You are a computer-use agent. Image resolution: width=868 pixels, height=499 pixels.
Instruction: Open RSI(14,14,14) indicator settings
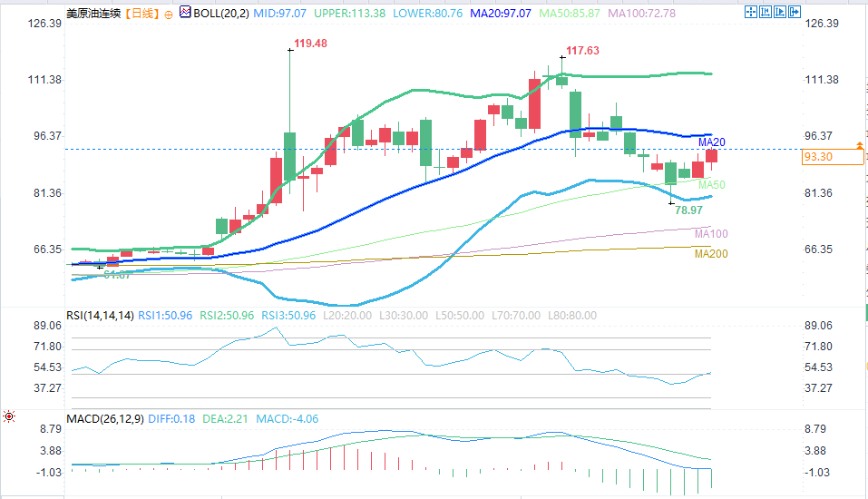100,315
